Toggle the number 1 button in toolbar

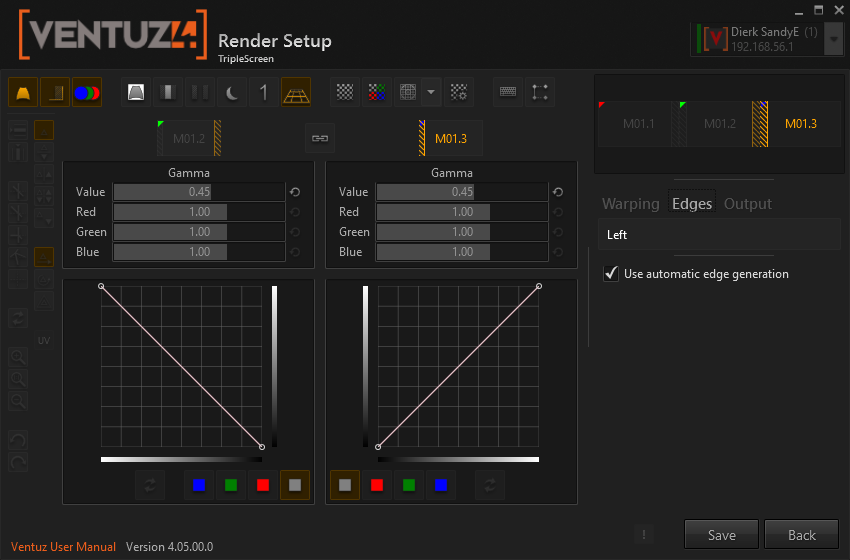click(x=264, y=93)
